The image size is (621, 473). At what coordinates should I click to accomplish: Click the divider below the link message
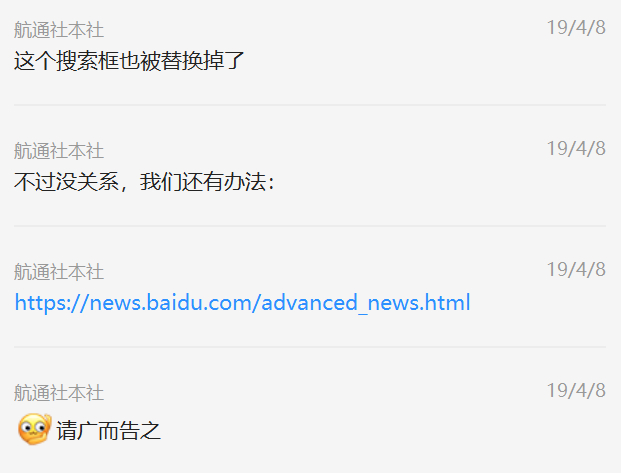point(310,347)
